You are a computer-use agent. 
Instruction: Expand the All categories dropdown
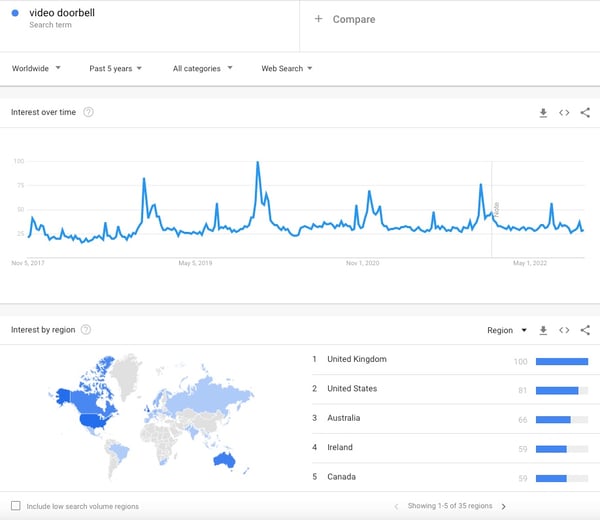(203, 68)
